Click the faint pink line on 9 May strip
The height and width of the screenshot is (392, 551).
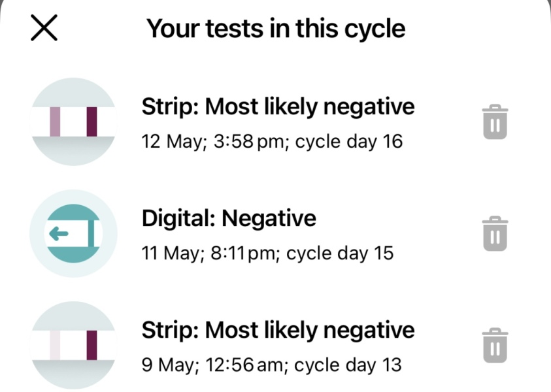[x=55, y=345]
